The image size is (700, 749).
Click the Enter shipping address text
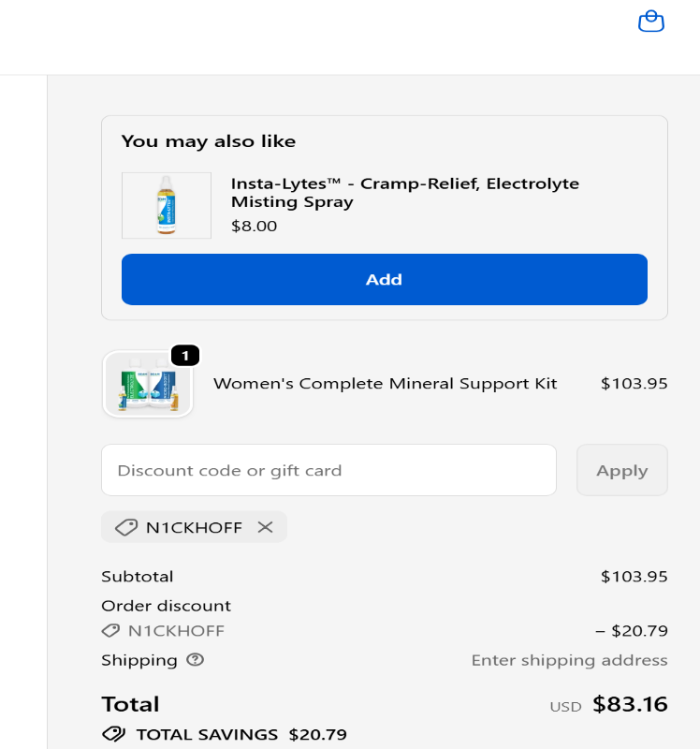coord(569,660)
